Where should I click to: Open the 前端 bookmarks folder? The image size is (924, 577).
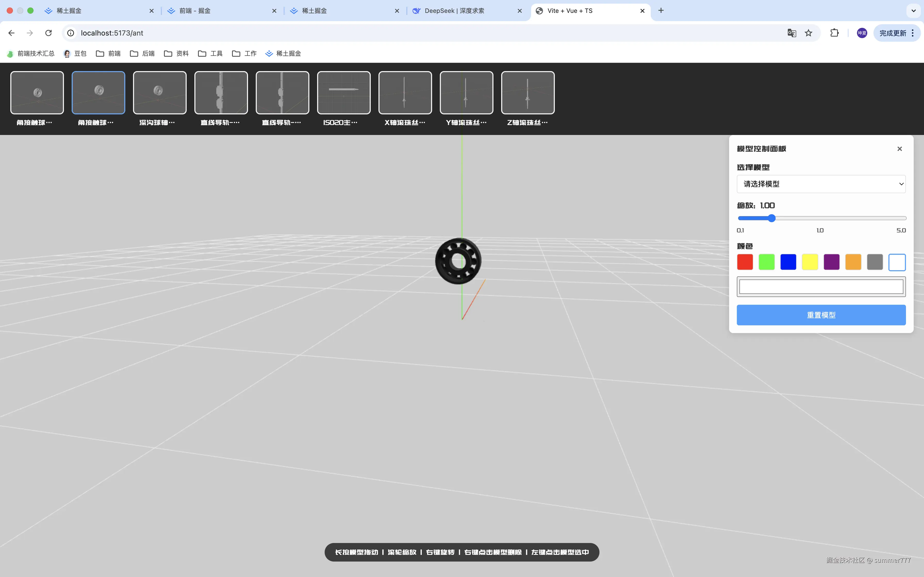point(109,53)
